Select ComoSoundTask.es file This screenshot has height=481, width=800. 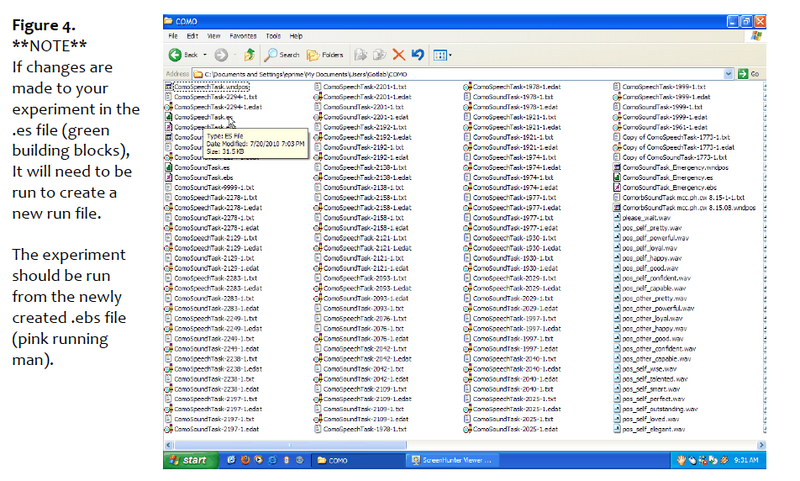coord(197,167)
